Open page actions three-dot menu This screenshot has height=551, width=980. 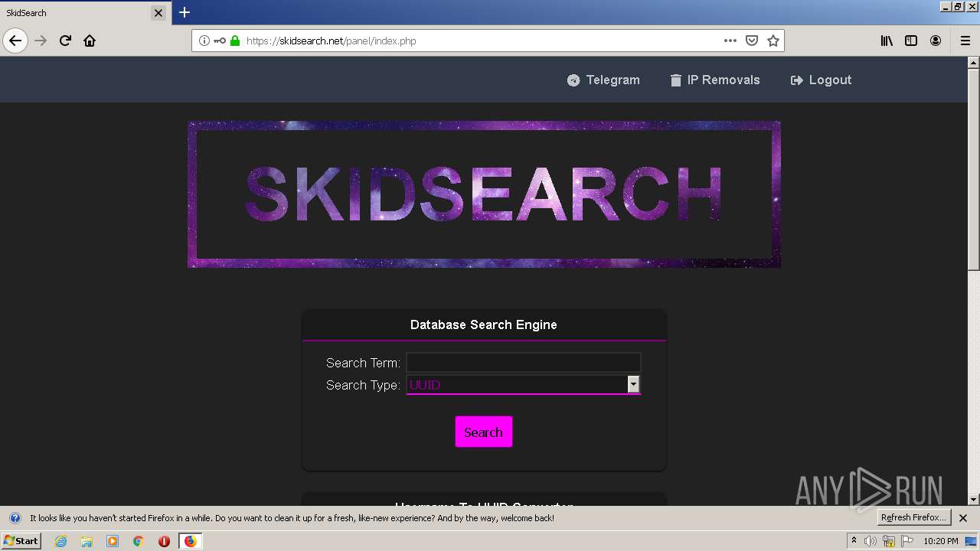[x=730, y=41]
